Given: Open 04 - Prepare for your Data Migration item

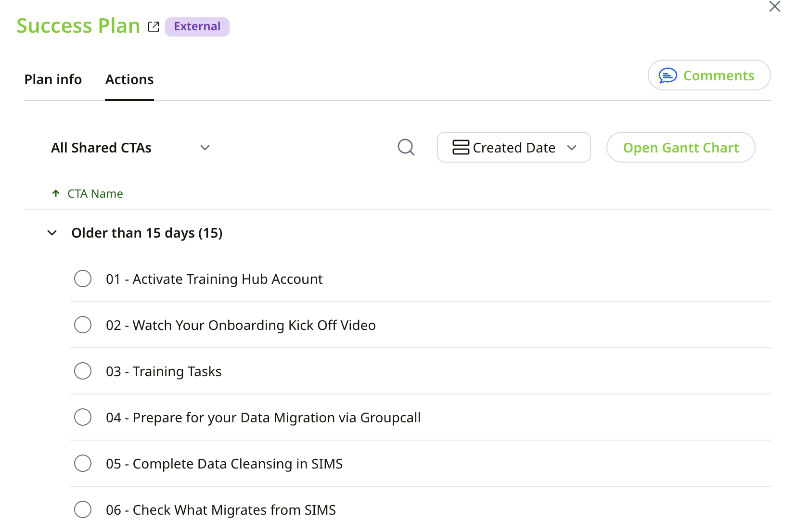Looking at the screenshot, I should 263,418.
